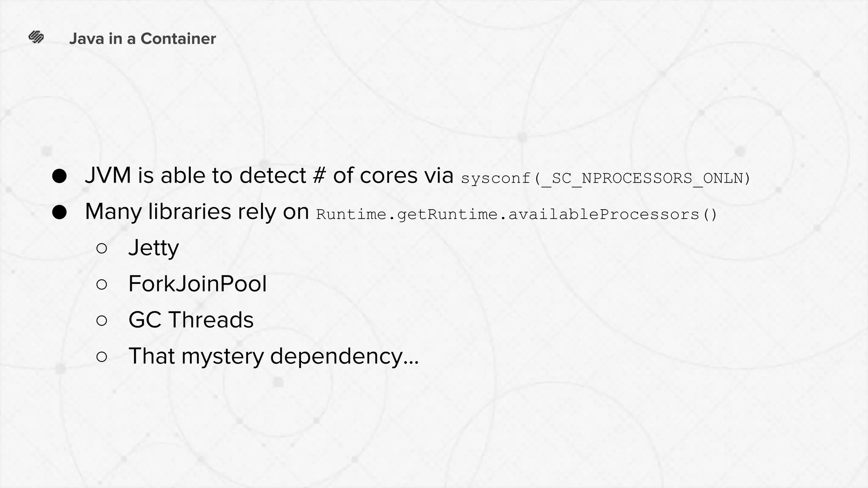This screenshot has width=868, height=488.
Task: Click the solid bullet before 'JVM is able'
Action: (59, 176)
